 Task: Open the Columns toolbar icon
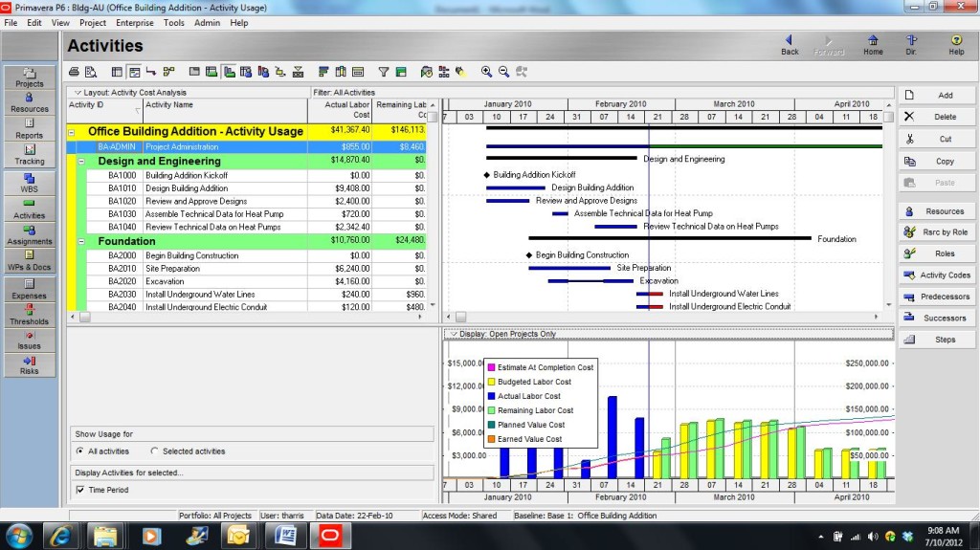(341, 72)
